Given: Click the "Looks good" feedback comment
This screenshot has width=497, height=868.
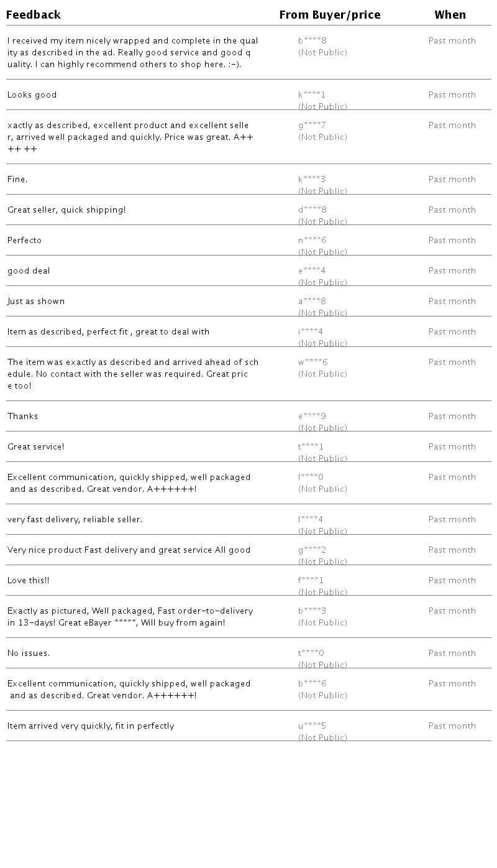Looking at the screenshot, I should (32, 95).
